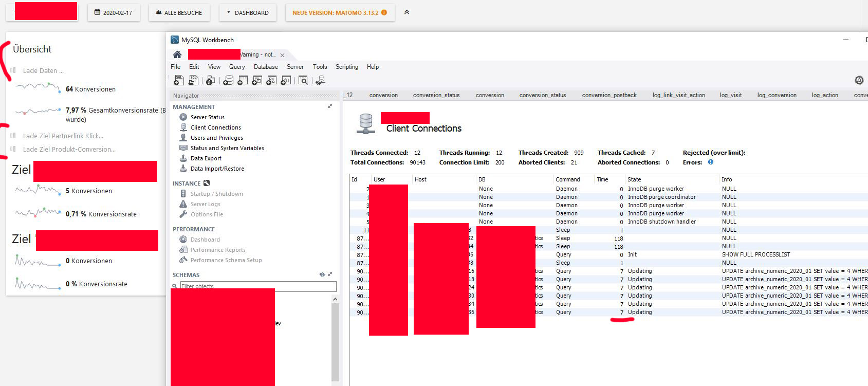Viewport: 868px width, 386px height.
Task: Click the Options File wrench icon
Action: click(183, 214)
